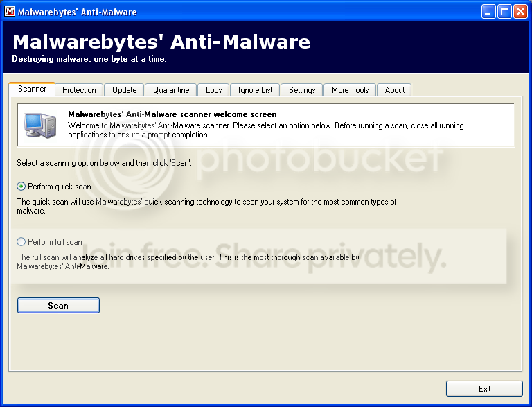Click 'Destroying malware, one byte at a time.' tagline
This screenshot has width=532, height=407.
pyautogui.click(x=89, y=59)
